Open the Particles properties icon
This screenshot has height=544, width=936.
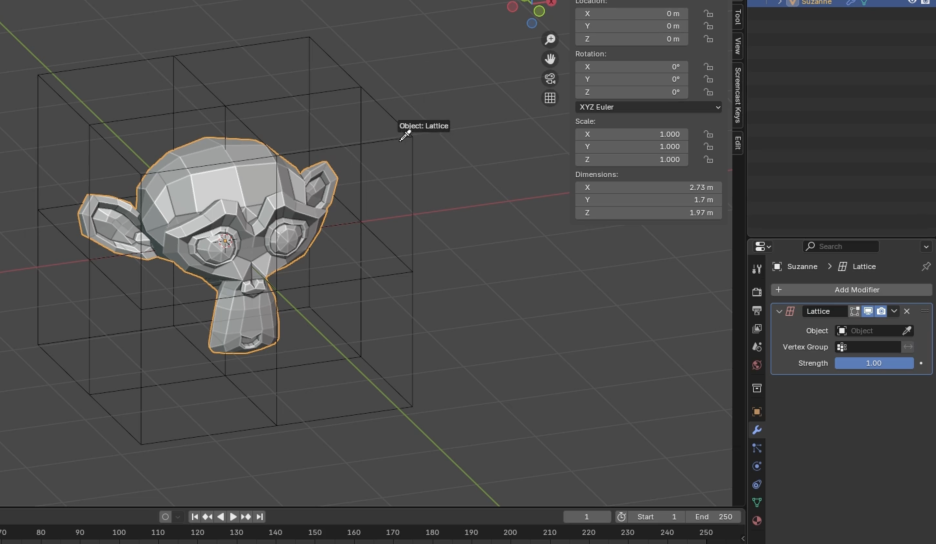pyautogui.click(x=757, y=448)
